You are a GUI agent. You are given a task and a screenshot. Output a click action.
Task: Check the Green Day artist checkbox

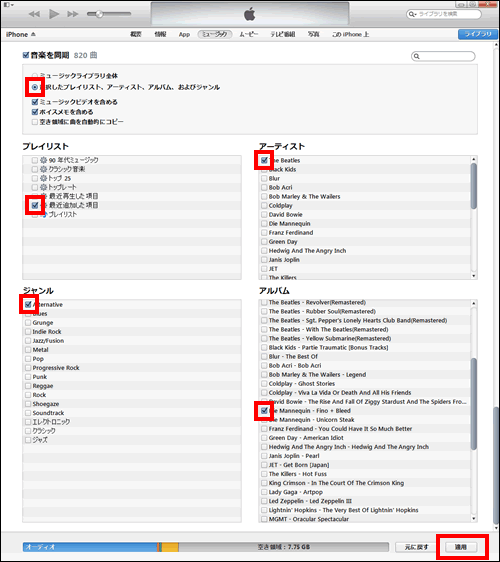[x=264, y=242]
